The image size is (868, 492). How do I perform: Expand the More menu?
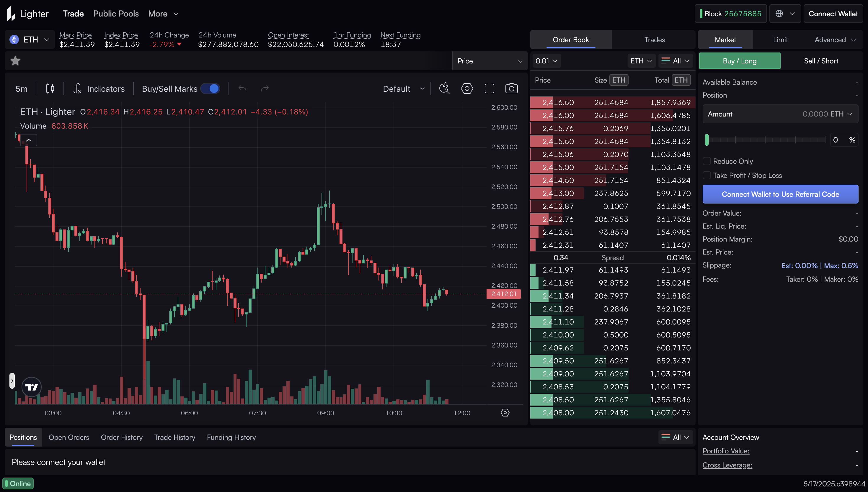click(x=163, y=14)
